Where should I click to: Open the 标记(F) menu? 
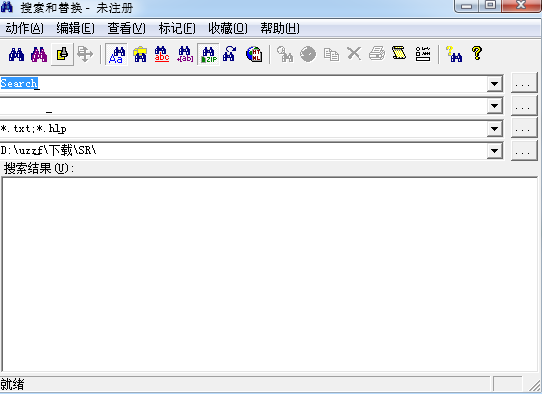coord(177,28)
